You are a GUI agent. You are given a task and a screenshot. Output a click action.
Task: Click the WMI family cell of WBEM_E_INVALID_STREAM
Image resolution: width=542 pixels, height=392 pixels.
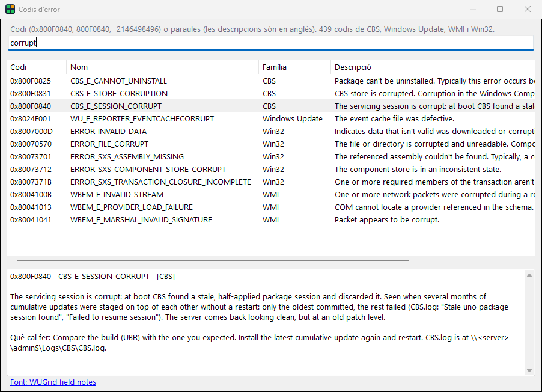pyautogui.click(x=270, y=194)
